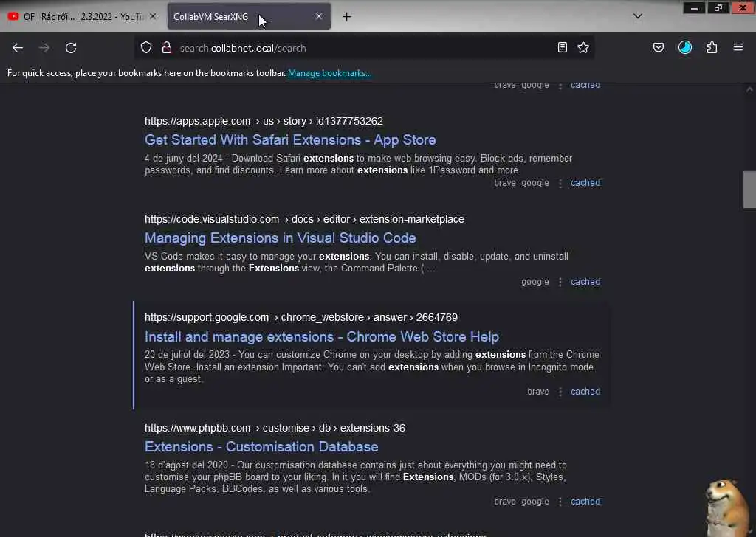Viewport: 756px width, 537px height.
Task: Click the Manage bookmarks link
Action: 330,73
